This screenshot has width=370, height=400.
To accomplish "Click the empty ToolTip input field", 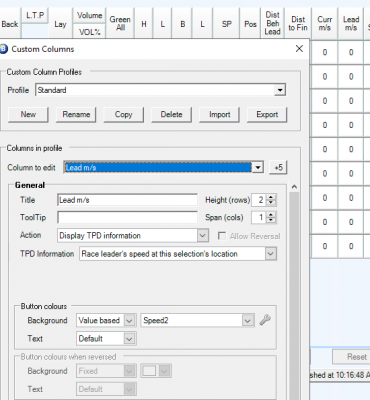I will 127,218.
